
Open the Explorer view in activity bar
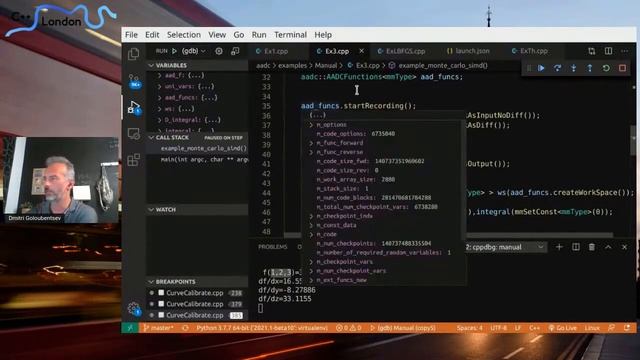click(133, 54)
